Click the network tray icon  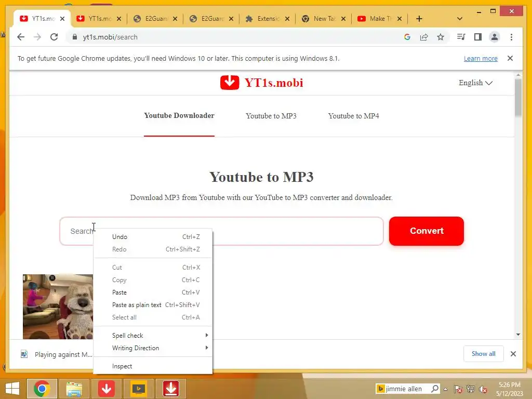pos(471,389)
